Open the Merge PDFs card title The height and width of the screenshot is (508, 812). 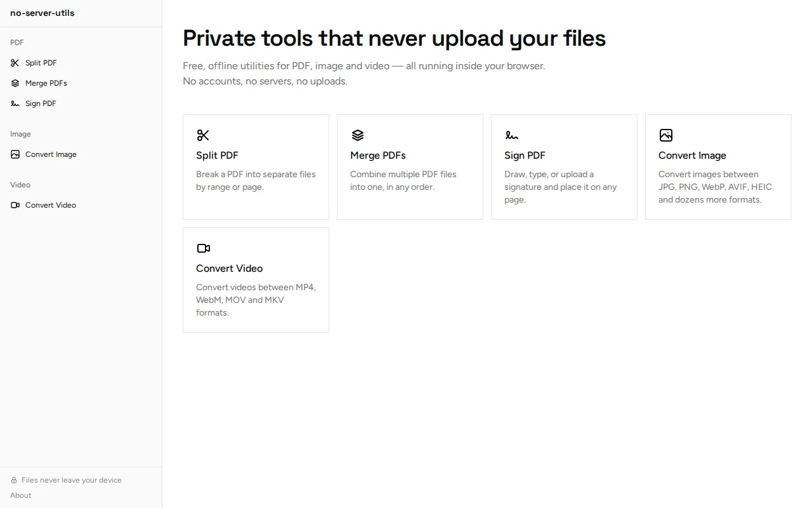click(x=378, y=156)
